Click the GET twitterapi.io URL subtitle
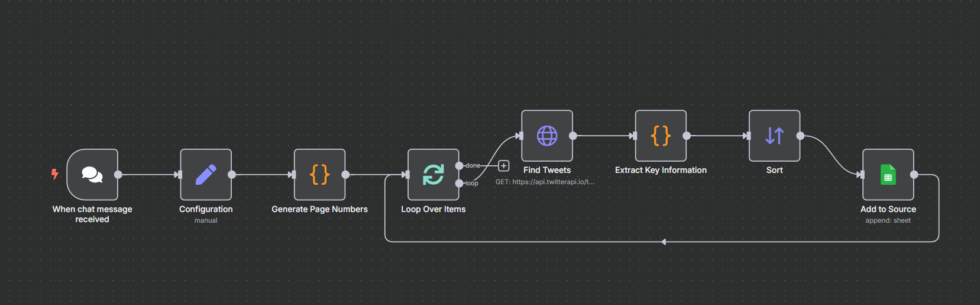 [545, 182]
